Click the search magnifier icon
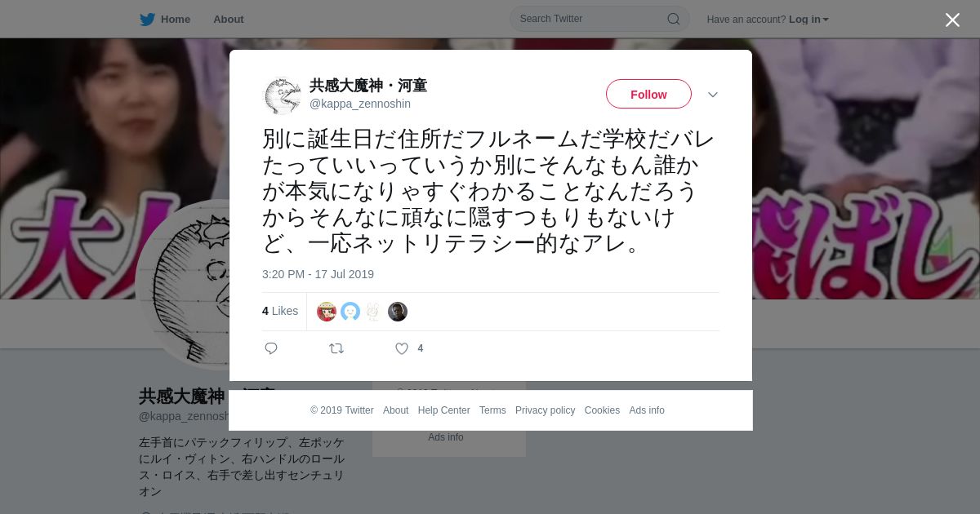This screenshot has height=514, width=980. pyautogui.click(x=674, y=19)
